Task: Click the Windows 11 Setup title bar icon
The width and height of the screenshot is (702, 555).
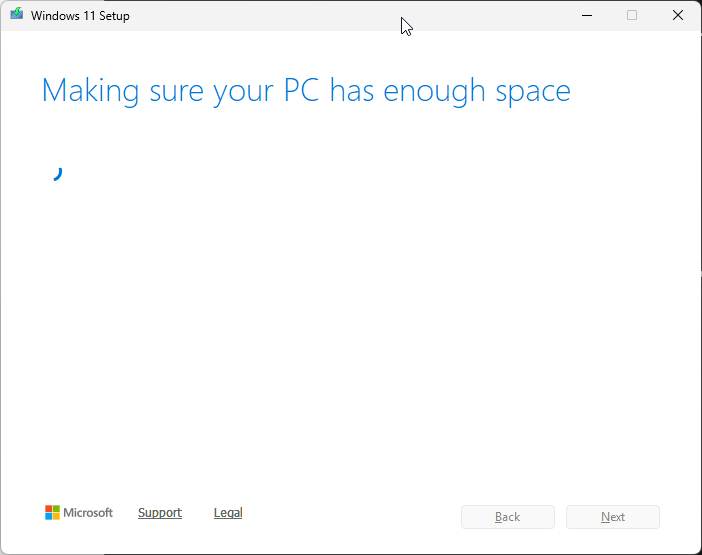Action: click(x=16, y=15)
